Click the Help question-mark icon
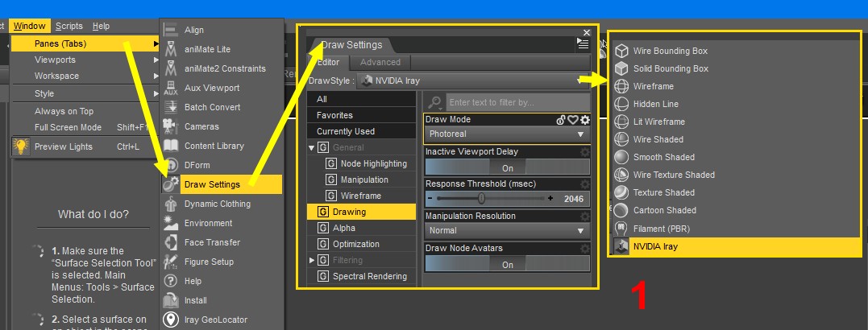This screenshot has height=330, width=868. (x=171, y=282)
